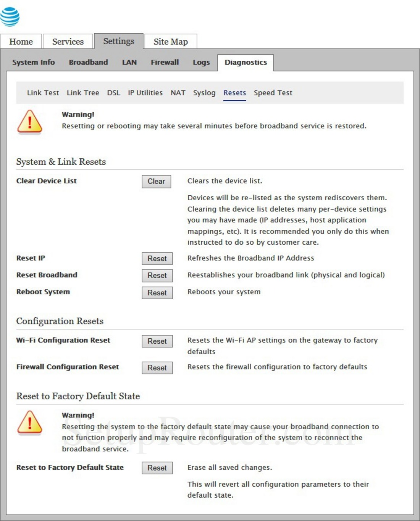
Task: Select the DSL diagnostics link
Action: [x=113, y=93]
